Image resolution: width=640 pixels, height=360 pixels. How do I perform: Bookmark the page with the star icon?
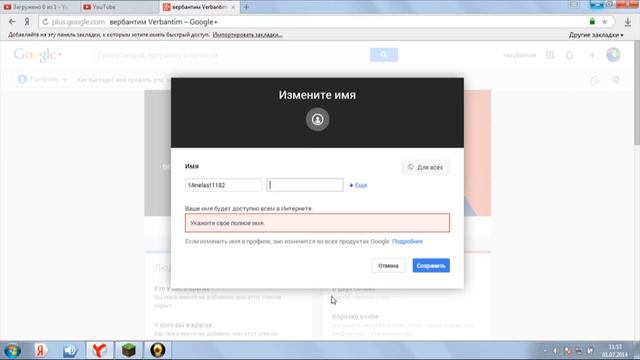[x=604, y=22]
